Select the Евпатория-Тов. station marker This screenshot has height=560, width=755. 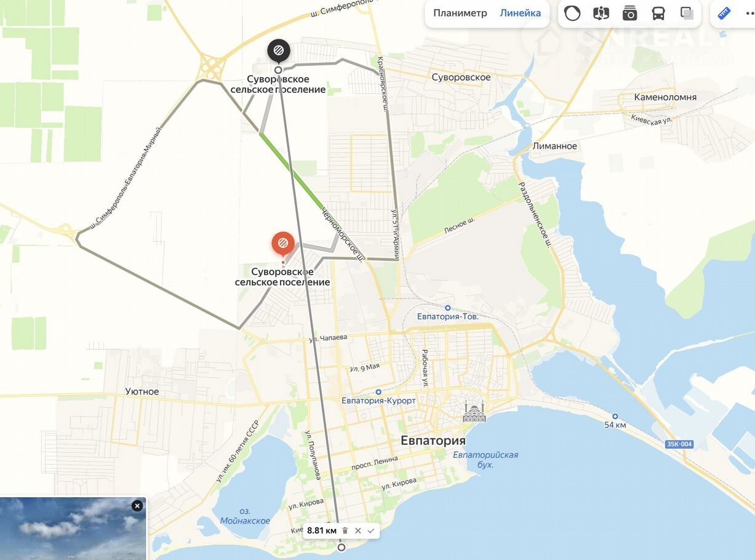click(x=448, y=308)
